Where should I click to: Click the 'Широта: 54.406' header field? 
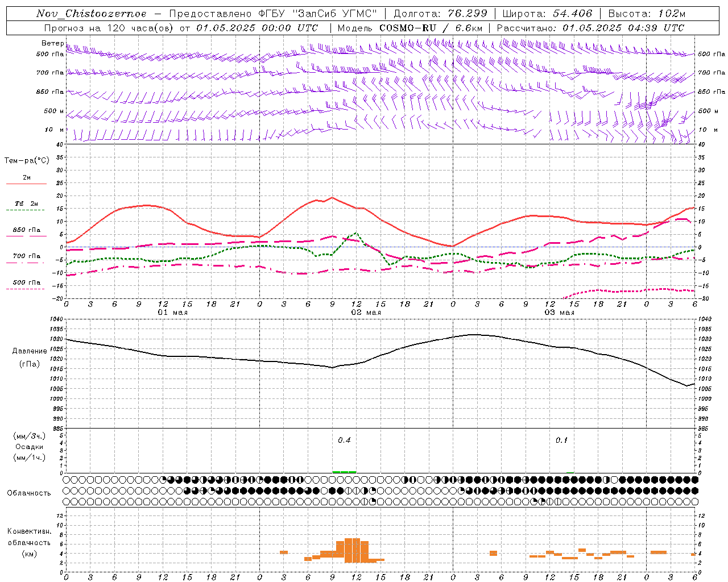(547, 14)
